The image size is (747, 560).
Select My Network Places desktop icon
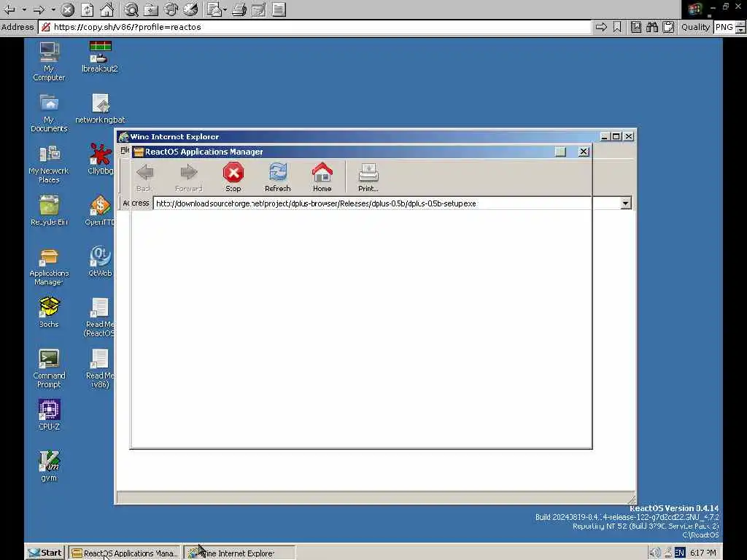[49, 164]
